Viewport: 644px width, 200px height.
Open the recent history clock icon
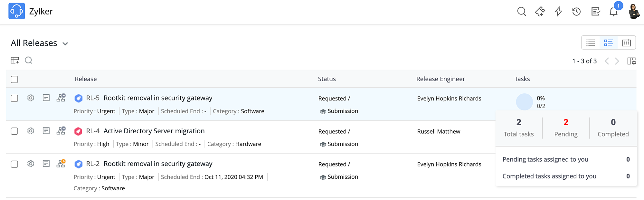576,12
